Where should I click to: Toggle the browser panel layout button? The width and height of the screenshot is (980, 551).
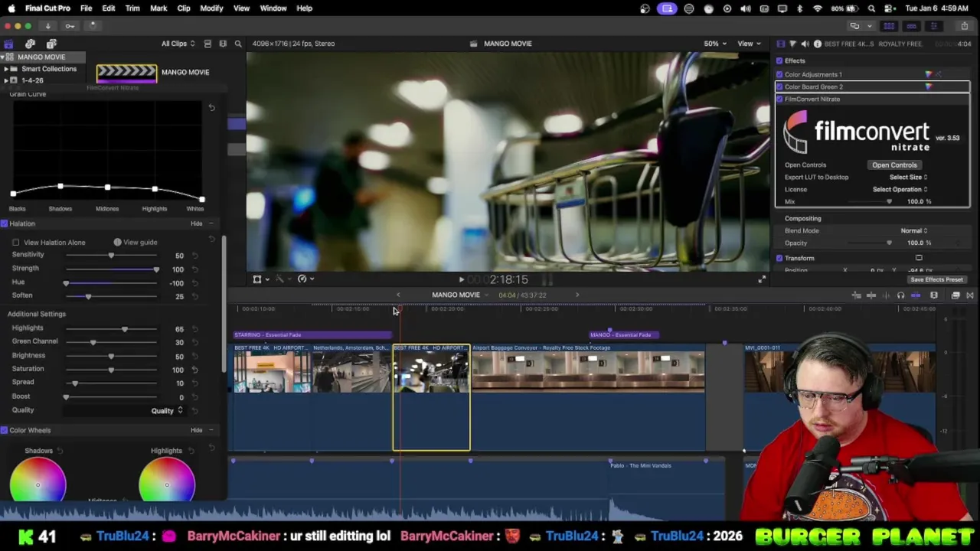pos(889,26)
